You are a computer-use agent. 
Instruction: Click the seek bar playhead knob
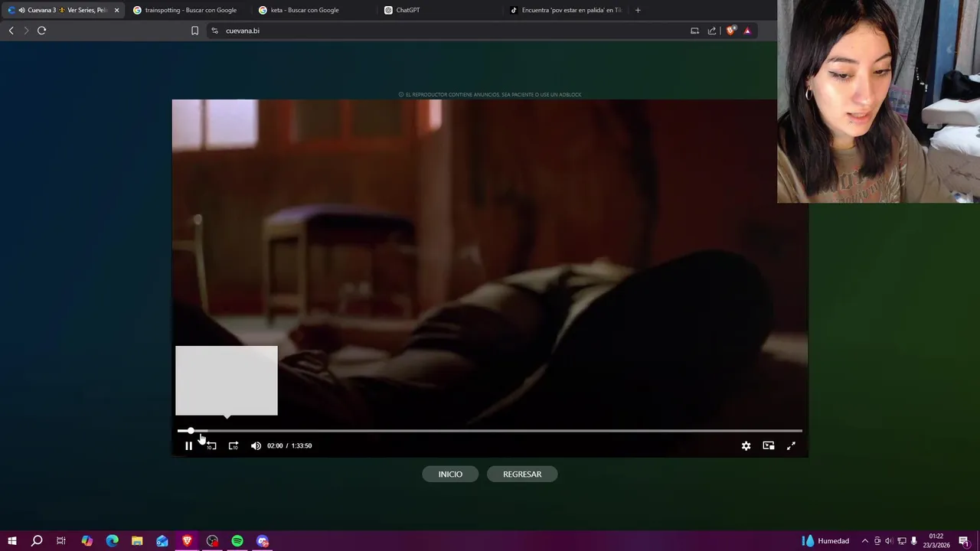pos(191,431)
